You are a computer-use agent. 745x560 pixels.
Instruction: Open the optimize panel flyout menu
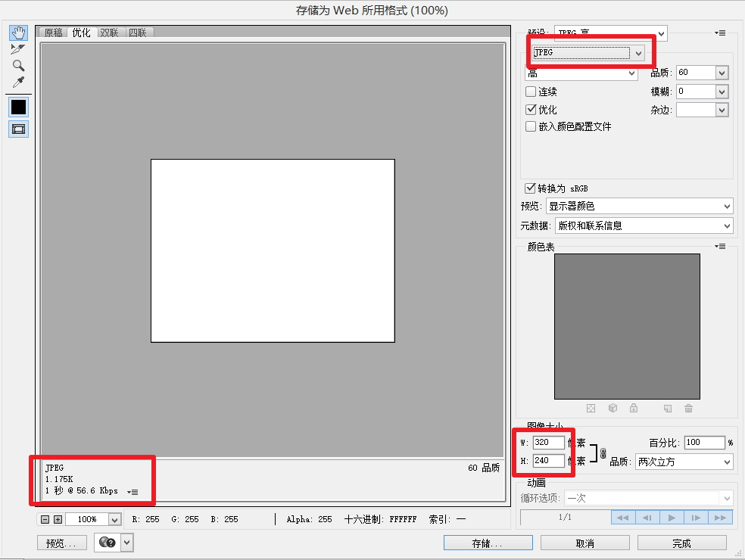click(720, 33)
